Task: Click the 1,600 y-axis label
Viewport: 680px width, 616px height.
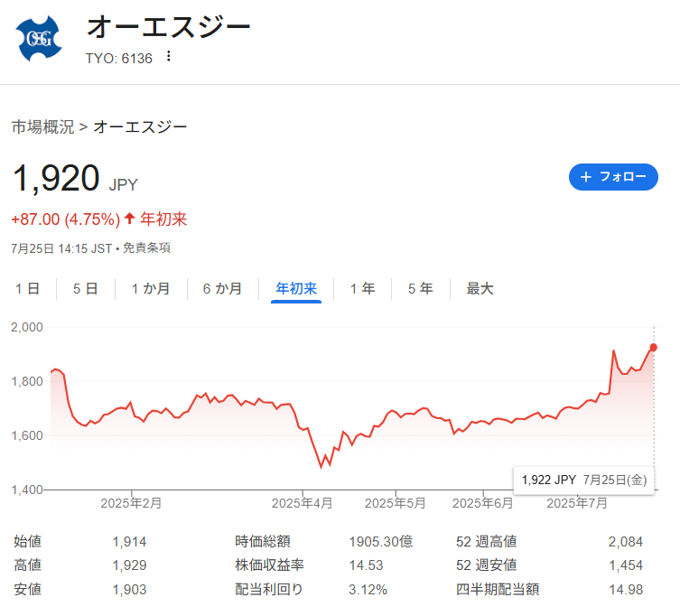Action: click(27, 435)
